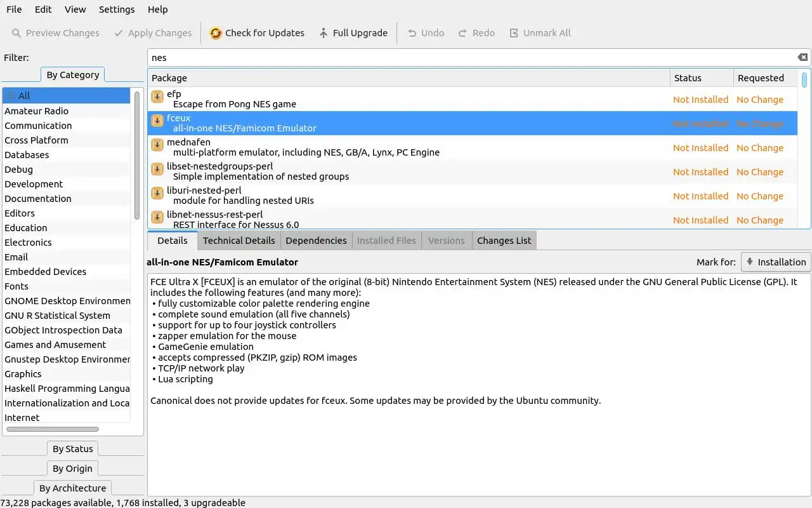
Task: Open the View menu
Action: (75, 10)
